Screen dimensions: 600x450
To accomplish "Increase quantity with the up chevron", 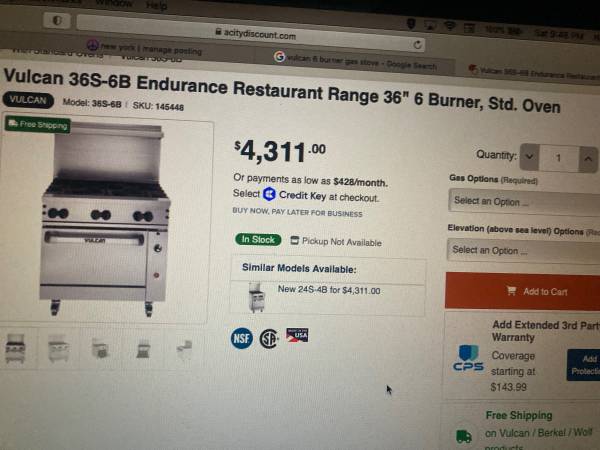I will [589, 158].
